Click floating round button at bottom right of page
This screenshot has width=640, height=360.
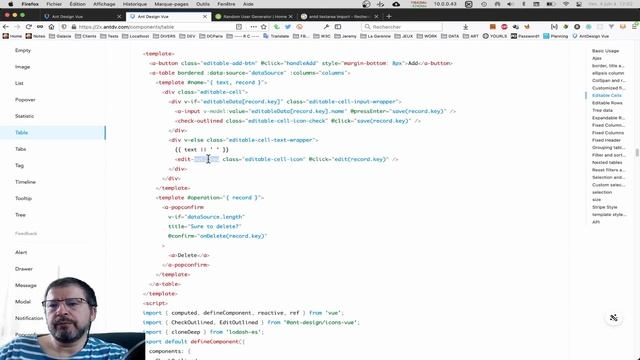click(x=613, y=318)
